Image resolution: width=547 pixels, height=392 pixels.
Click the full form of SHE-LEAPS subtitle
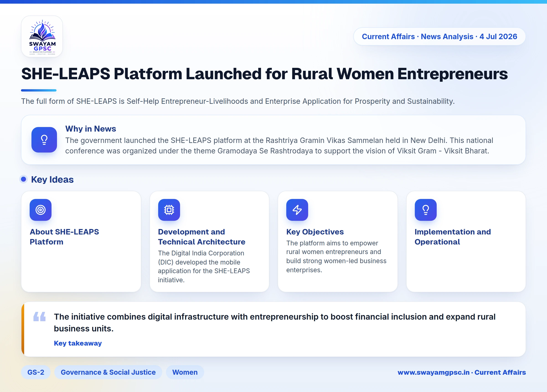[238, 101]
